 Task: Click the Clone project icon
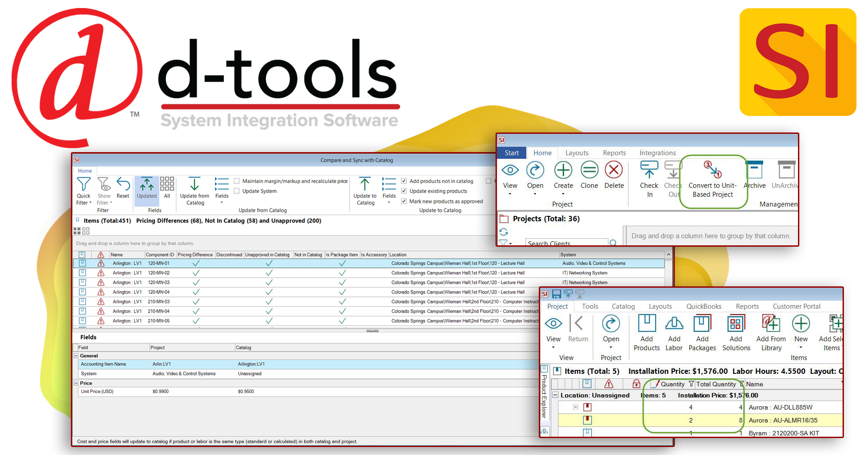click(589, 178)
